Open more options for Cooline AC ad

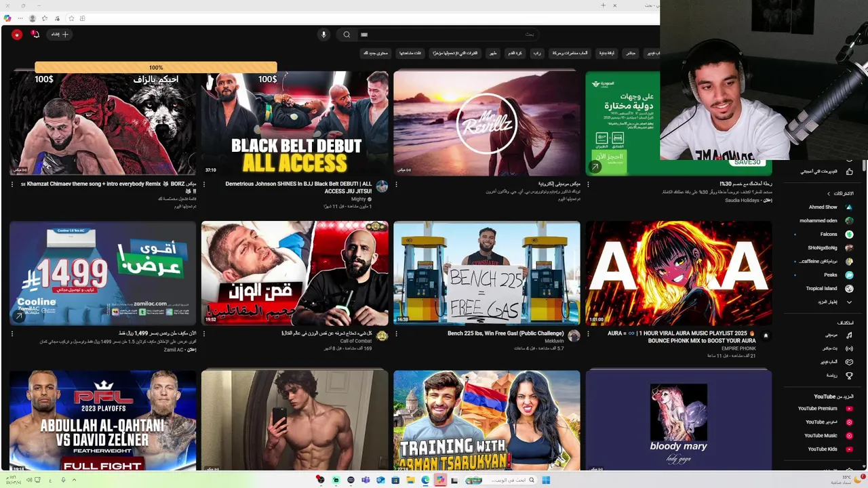coord(12,334)
